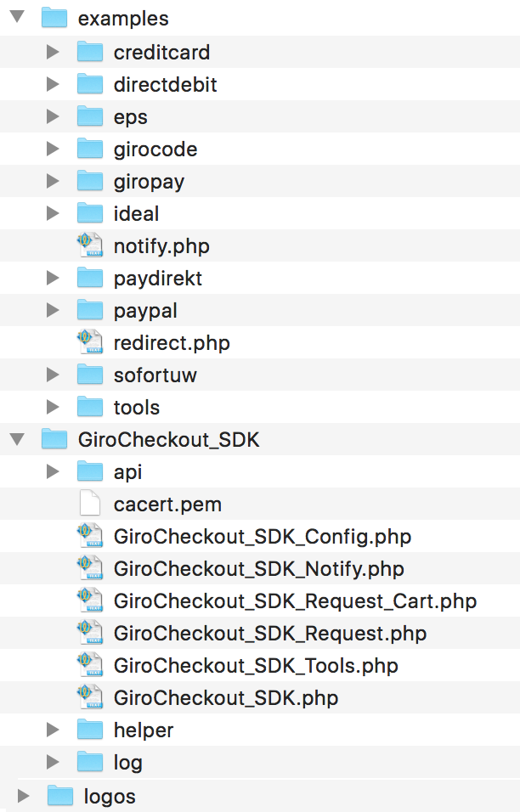Click the ideal folder icon
This screenshot has height=812, width=520.
[x=88, y=212]
